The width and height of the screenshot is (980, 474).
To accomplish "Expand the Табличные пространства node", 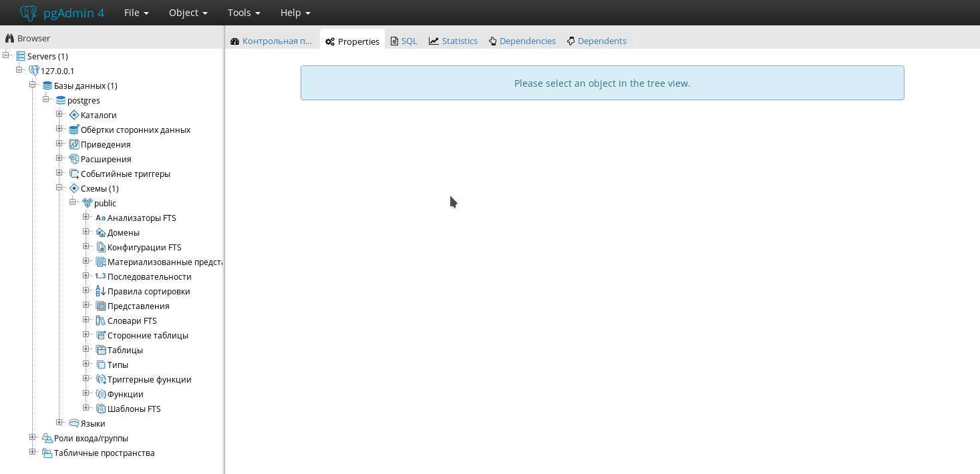I will pos(33,452).
